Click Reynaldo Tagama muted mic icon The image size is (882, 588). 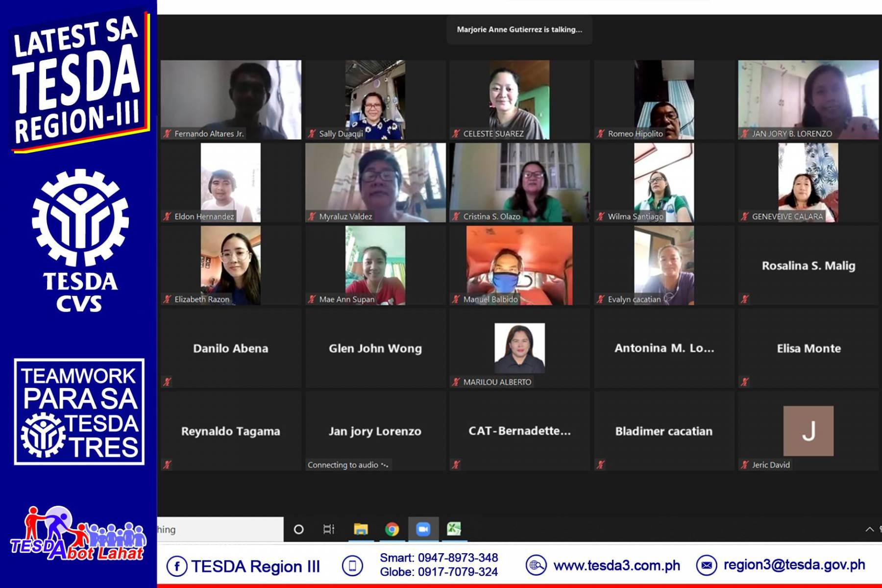coord(167,465)
